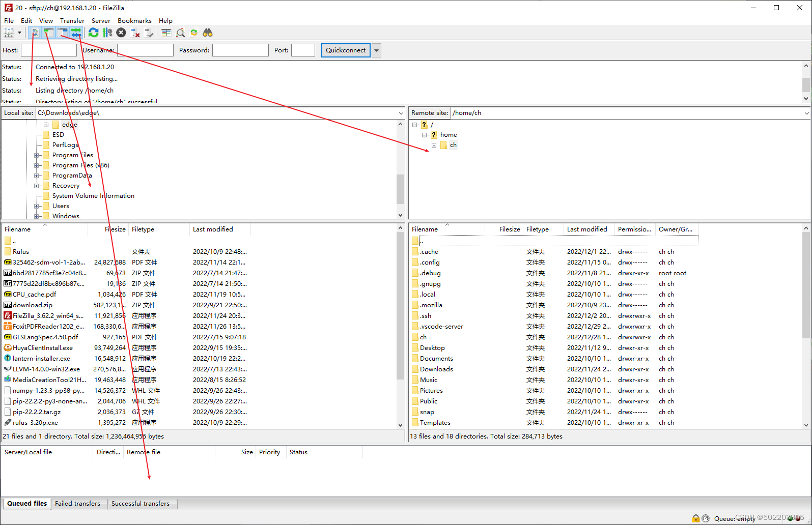Switch to the Successful transfers tab

141,504
